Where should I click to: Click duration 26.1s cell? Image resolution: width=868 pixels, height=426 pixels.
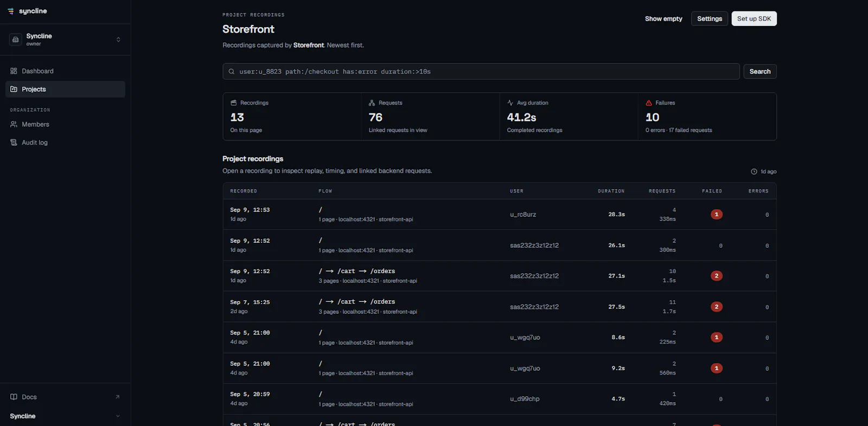617,246
